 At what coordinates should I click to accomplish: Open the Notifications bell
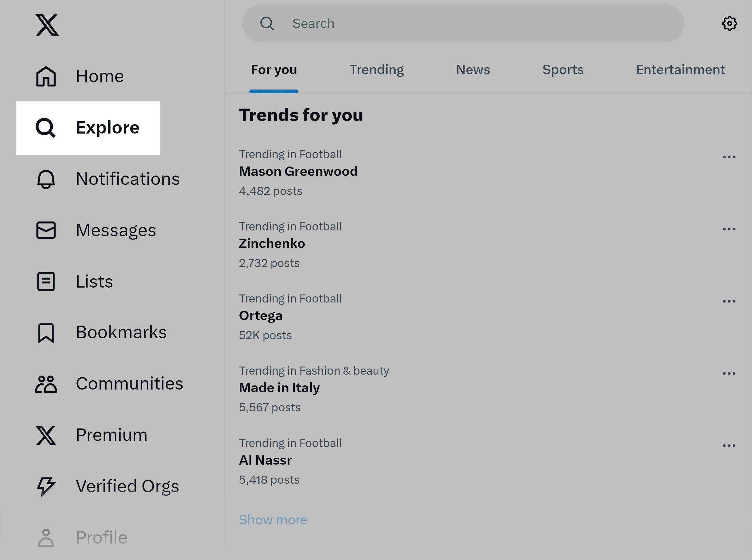pos(46,179)
